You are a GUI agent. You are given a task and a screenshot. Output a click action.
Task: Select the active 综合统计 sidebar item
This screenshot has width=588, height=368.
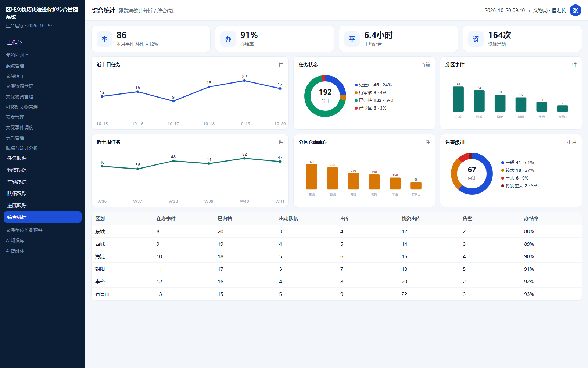pyautogui.click(x=43, y=217)
